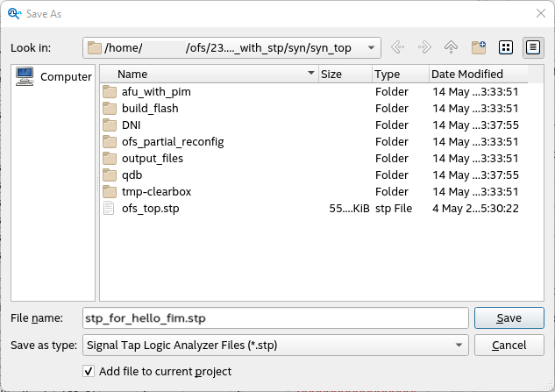Open the Look in path dropdown
Screen dimensions: 555x392
click(x=371, y=47)
